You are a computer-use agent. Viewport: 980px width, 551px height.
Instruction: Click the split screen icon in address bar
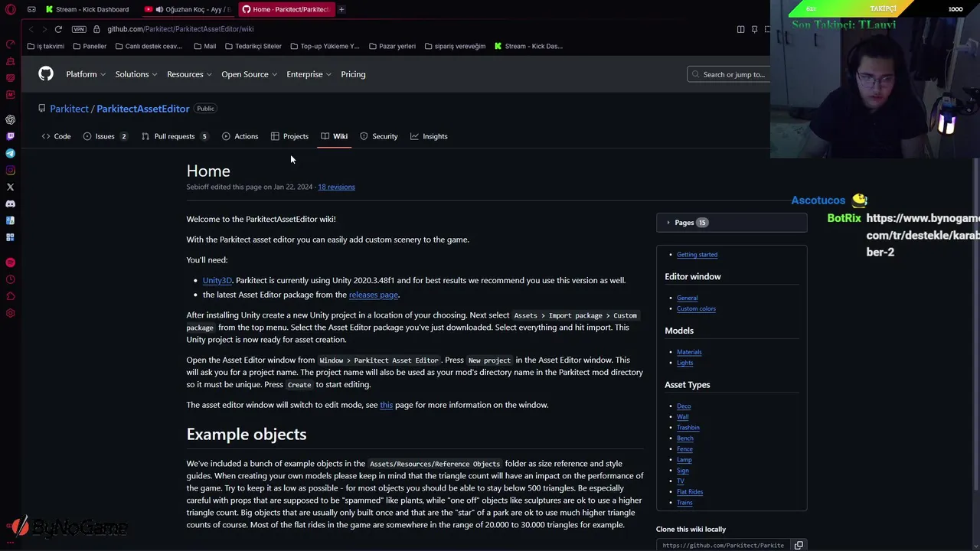tap(740, 29)
